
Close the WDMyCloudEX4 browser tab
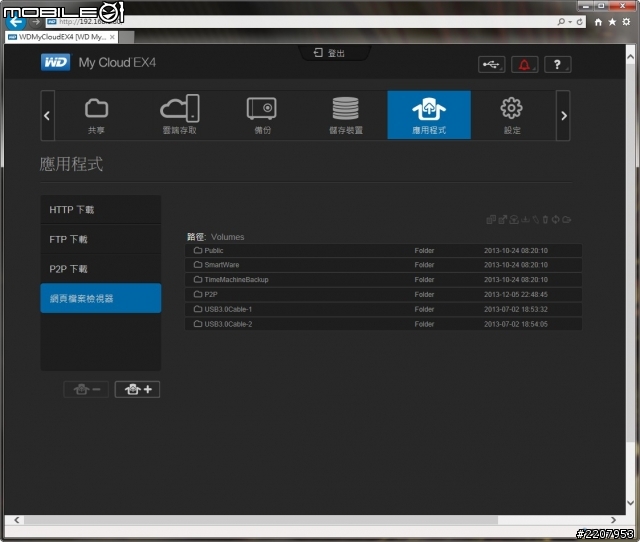coord(112,37)
